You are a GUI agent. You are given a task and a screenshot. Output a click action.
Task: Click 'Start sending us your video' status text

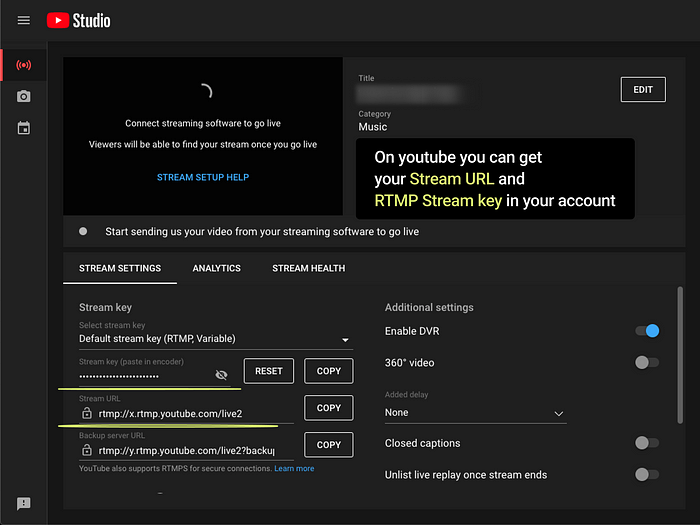(262, 232)
